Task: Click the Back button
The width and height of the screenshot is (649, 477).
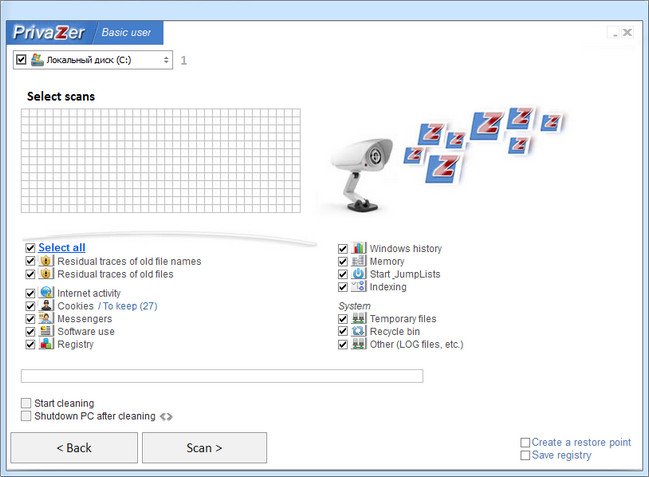Action: click(74, 448)
